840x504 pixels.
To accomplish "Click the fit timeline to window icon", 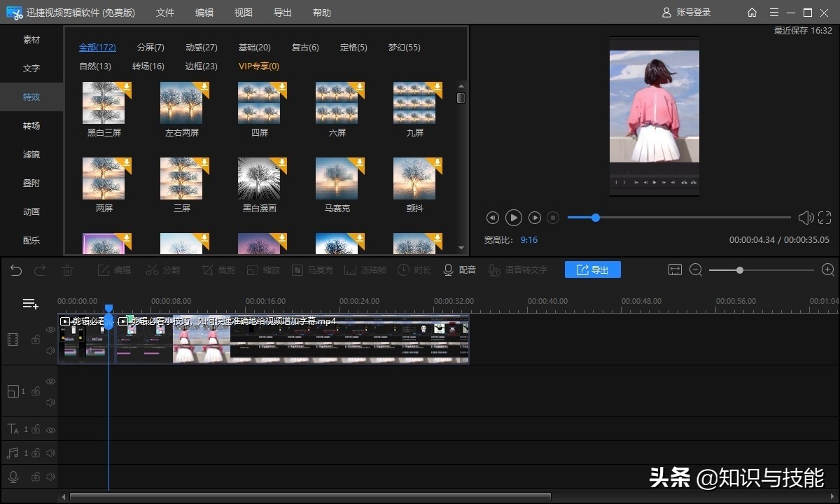I will pos(675,270).
